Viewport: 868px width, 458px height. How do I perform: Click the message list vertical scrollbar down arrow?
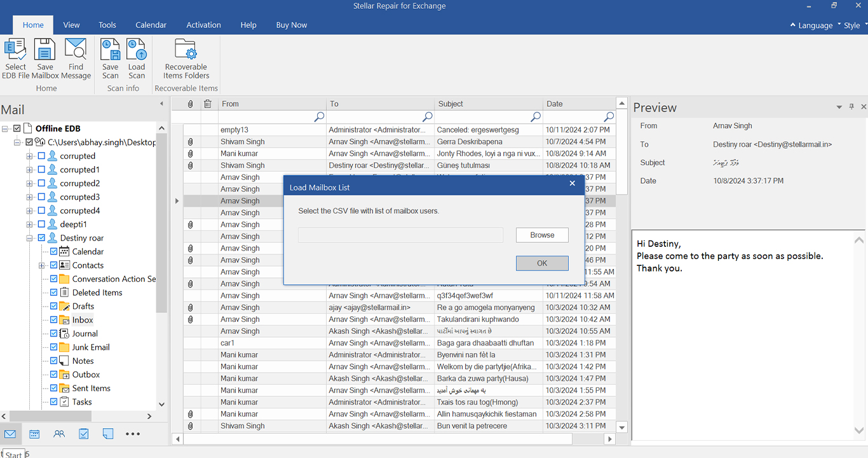click(x=622, y=427)
